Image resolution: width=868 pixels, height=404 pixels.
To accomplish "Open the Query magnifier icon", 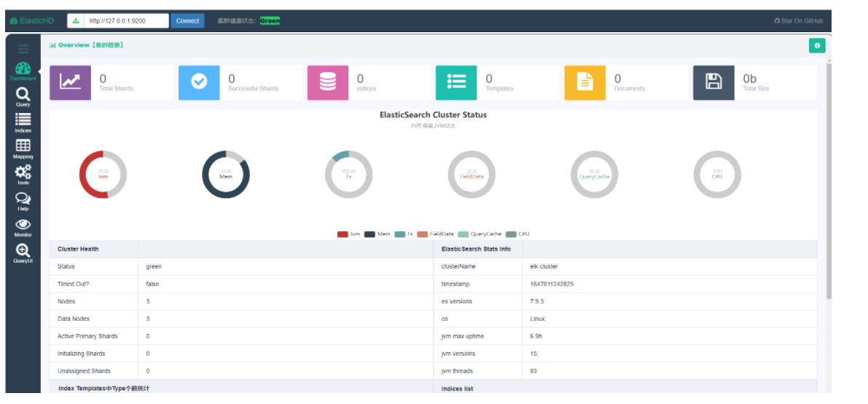I will [23, 94].
